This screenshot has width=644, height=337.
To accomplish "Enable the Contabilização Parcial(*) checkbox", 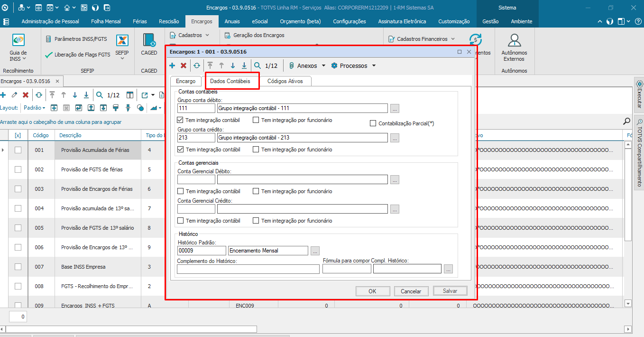I will pos(373,123).
